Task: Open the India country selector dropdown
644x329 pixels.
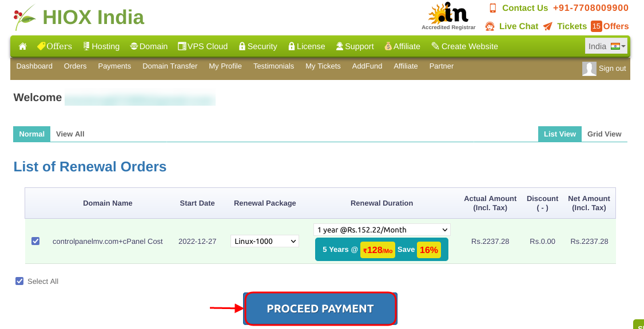Action: tap(607, 46)
